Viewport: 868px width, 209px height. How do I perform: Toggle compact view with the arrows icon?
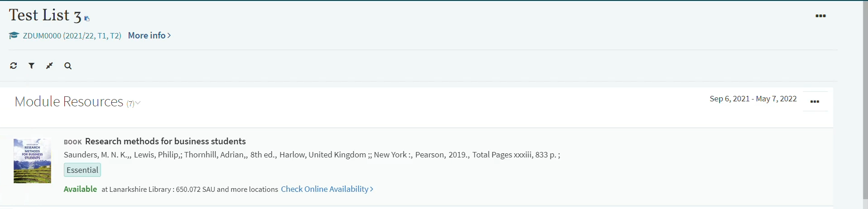coord(49,66)
